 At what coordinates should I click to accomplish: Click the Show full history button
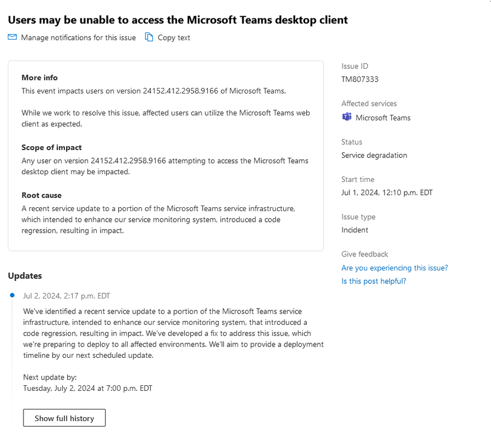(64, 418)
